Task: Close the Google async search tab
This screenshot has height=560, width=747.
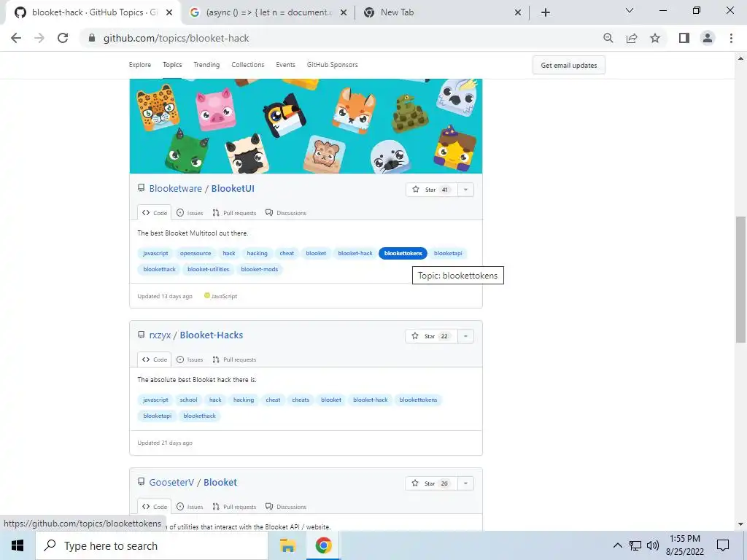Action: click(x=344, y=12)
